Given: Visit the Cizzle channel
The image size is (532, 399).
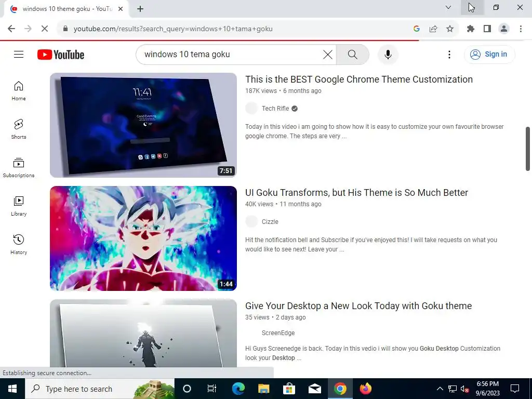Looking at the screenshot, I should tap(270, 222).
